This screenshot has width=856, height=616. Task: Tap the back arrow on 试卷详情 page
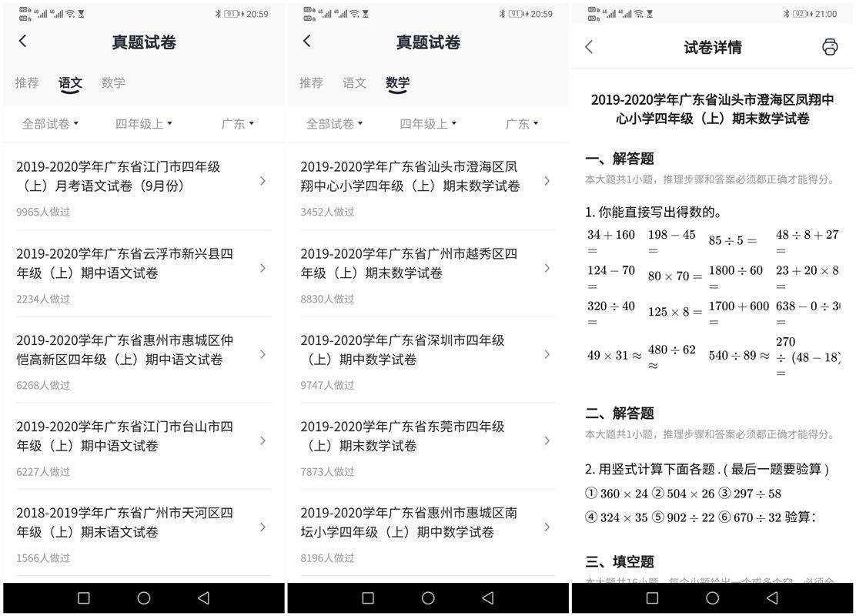[x=588, y=46]
